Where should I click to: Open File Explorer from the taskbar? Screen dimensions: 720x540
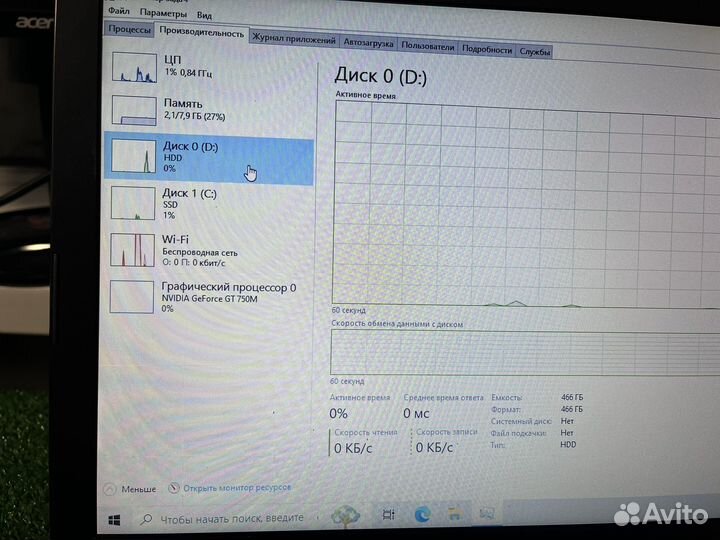coord(454,514)
